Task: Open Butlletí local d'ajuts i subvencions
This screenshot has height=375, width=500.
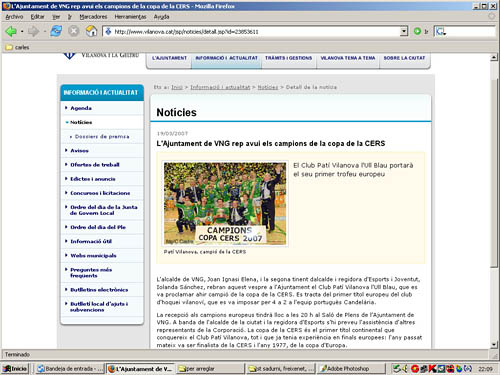Action: [x=99, y=307]
